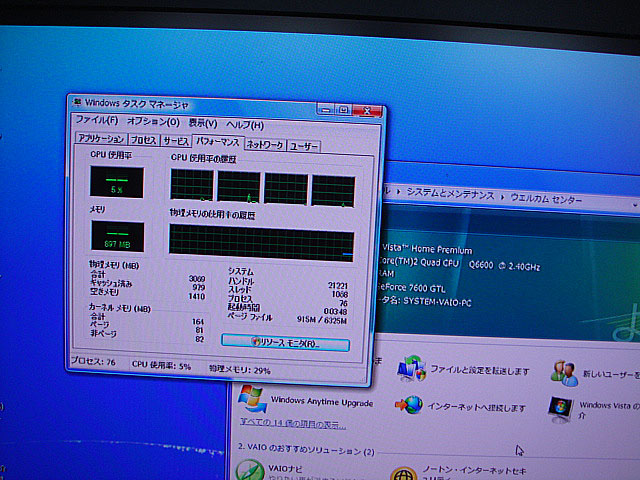Click the 物理メモリの使用率の履歴 graph

261,243
